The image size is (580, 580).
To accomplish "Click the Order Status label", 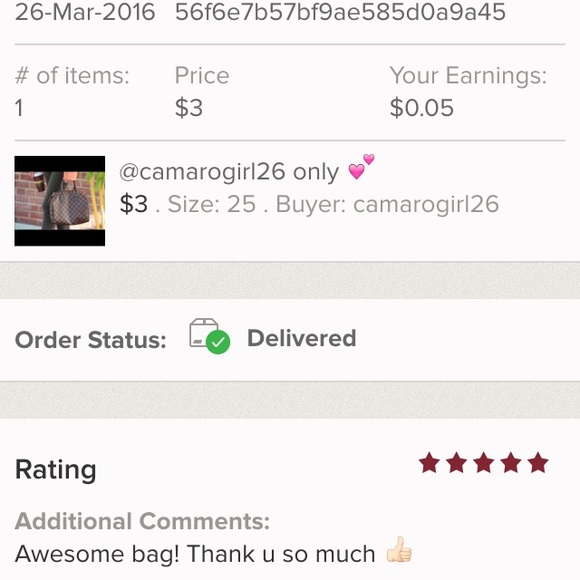I will 91,340.
